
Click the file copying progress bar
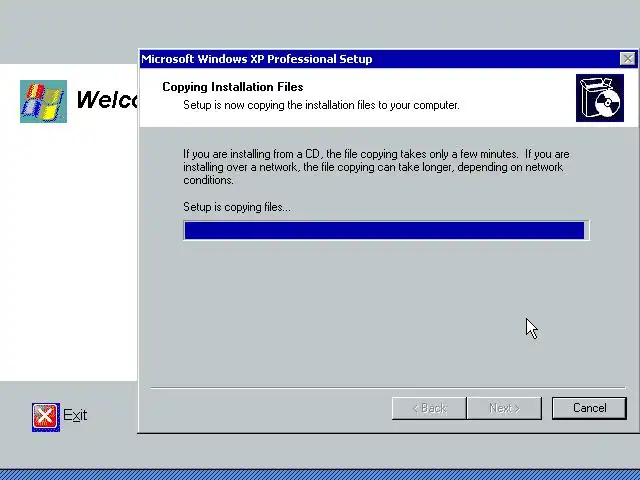coord(386,230)
